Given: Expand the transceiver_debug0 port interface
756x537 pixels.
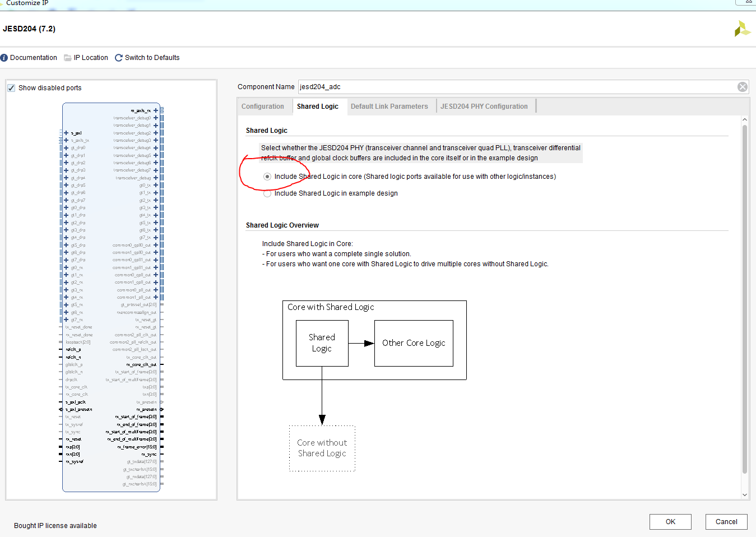Looking at the screenshot, I should click(x=156, y=118).
